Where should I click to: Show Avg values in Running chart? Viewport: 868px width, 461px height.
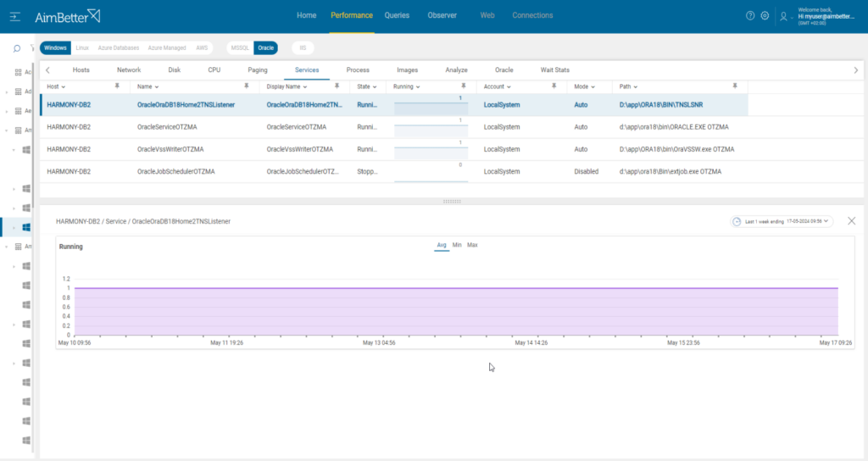pyautogui.click(x=441, y=245)
